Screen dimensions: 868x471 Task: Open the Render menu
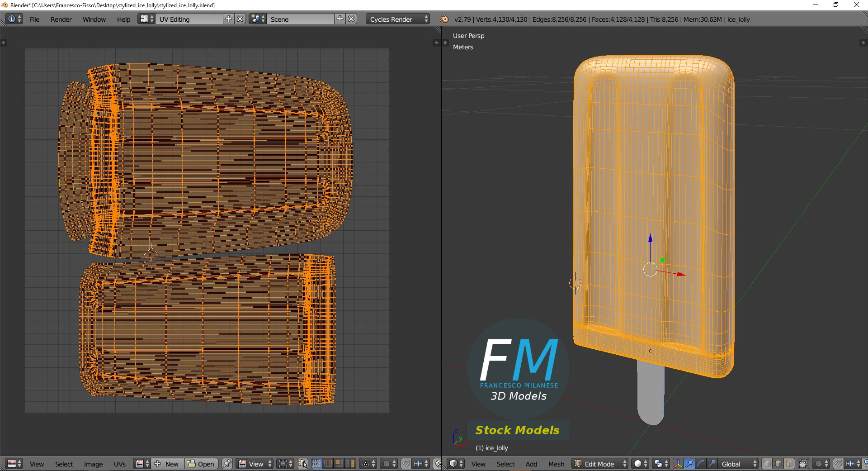pyautogui.click(x=61, y=19)
